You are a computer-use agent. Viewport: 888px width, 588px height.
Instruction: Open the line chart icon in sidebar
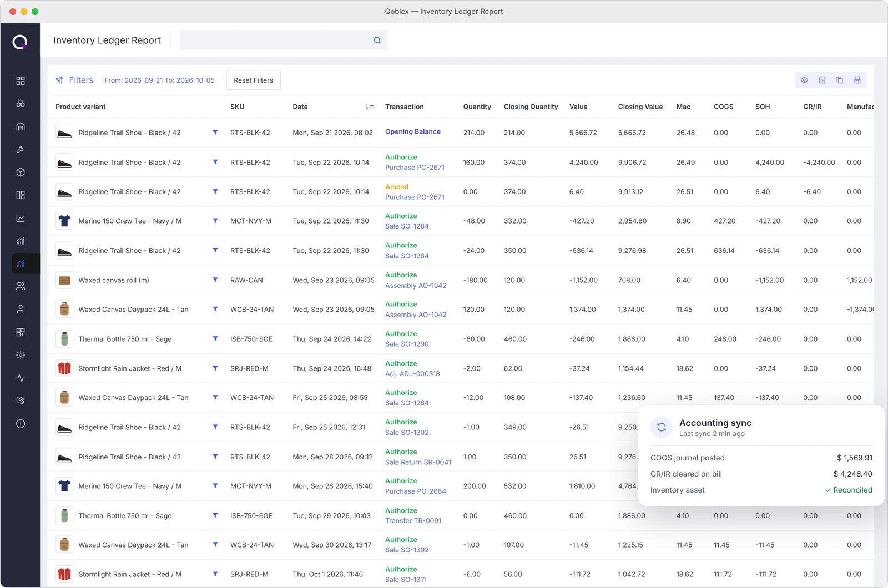point(21,218)
